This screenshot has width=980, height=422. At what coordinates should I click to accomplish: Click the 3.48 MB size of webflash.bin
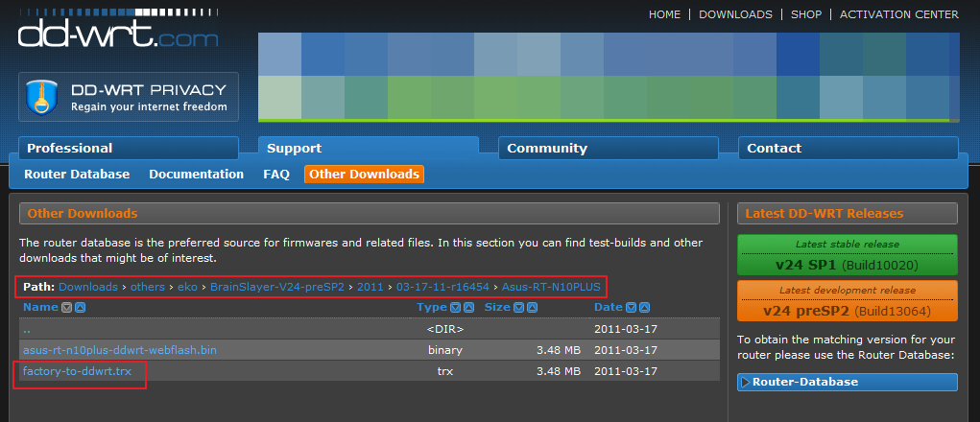[x=559, y=350]
